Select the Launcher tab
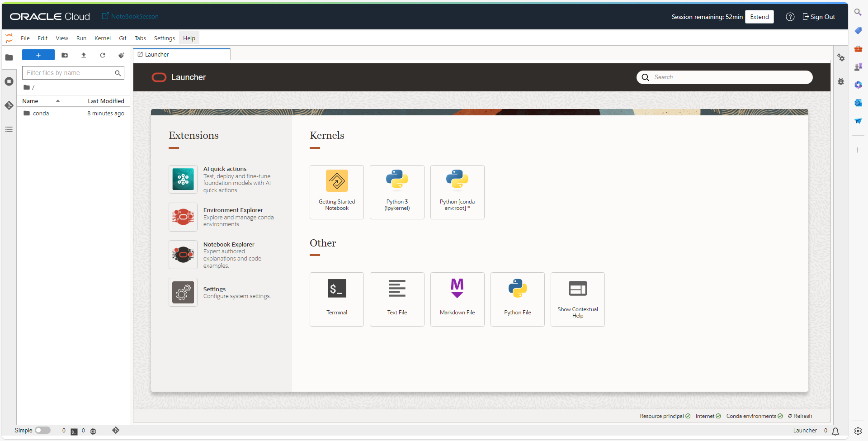 point(182,54)
